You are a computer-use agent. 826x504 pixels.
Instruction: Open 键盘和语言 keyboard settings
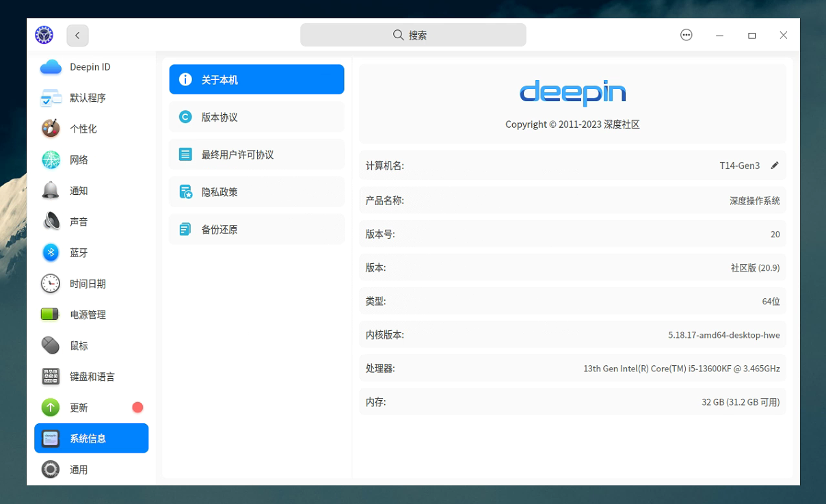91,377
